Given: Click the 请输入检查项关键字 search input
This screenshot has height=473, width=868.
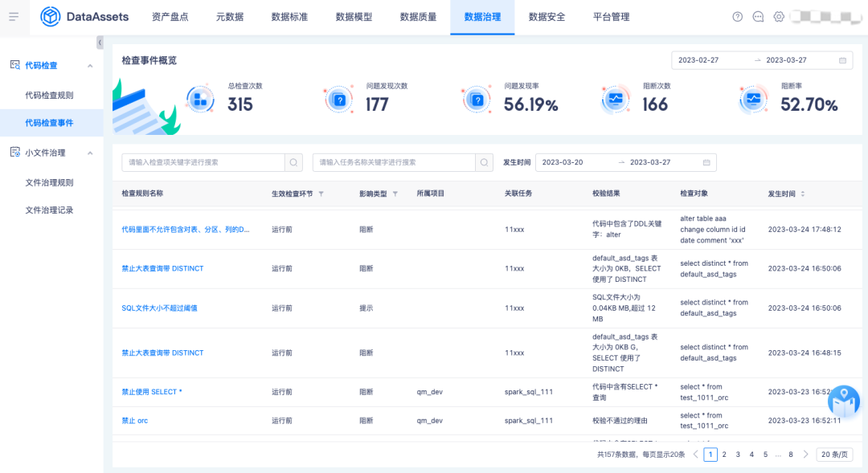Looking at the screenshot, I should [x=203, y=162].
